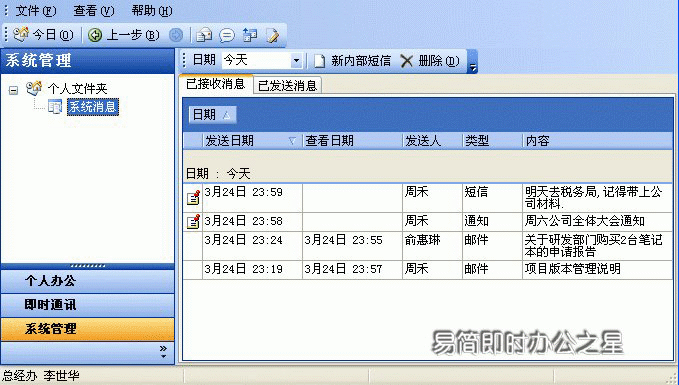The image size is (679, 385).
Task: Click status bar text 总经办 李世华
Action: tap(41, 376)
